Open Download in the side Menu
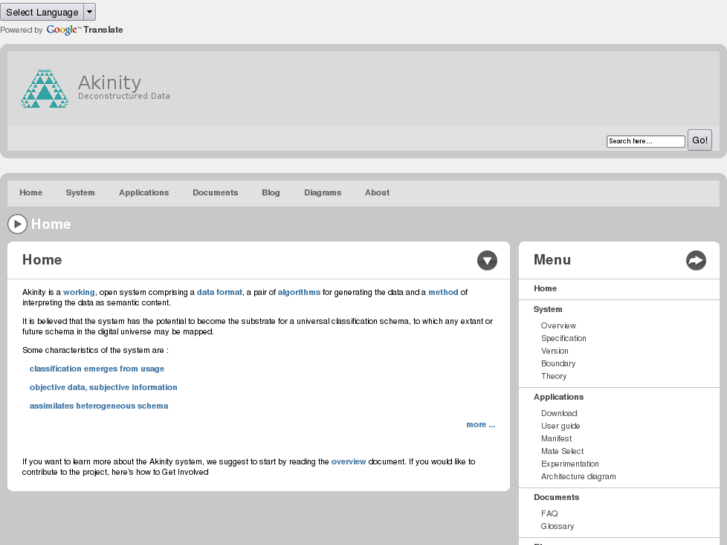Viewport: 727px width, 545px height. [559, 413]
